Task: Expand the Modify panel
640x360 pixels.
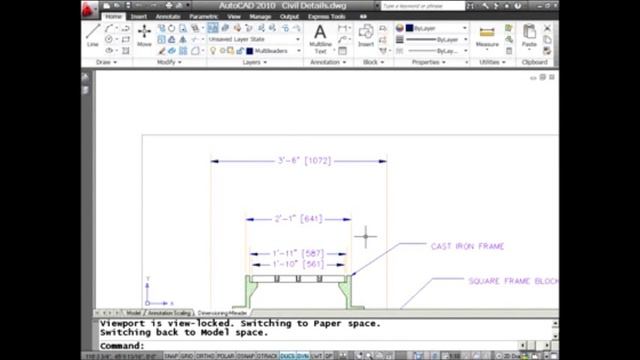Action: point(169,62)
